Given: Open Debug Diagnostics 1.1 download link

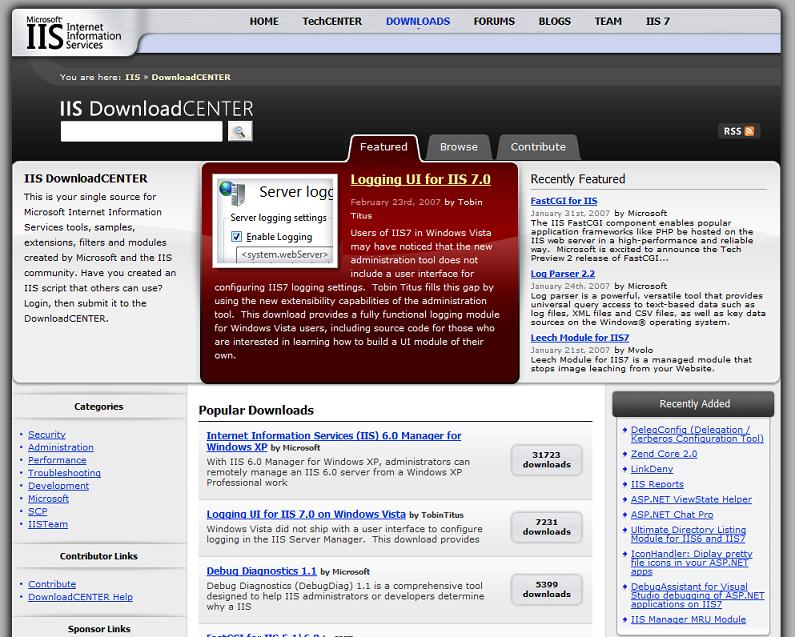Looking at the screenshot, I should (262, 571).
